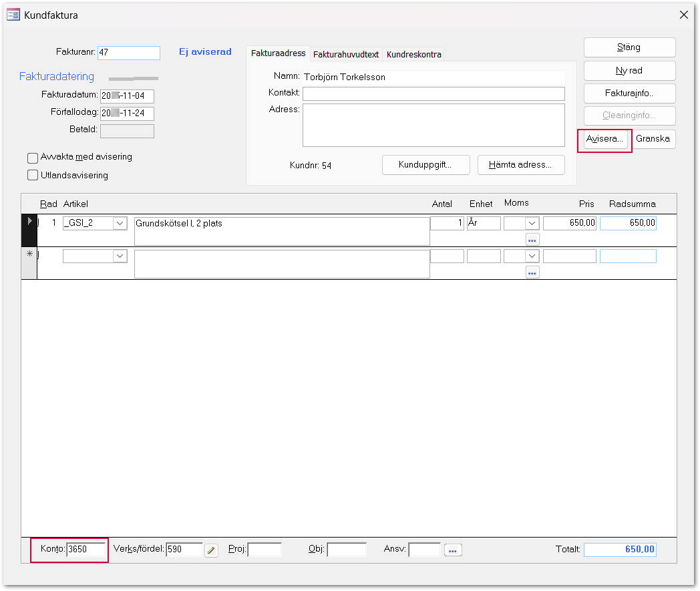Click the pencil edit icon beside Verks/fördel
This screenshot has width=700, height=591.
(x=212, y=550)
